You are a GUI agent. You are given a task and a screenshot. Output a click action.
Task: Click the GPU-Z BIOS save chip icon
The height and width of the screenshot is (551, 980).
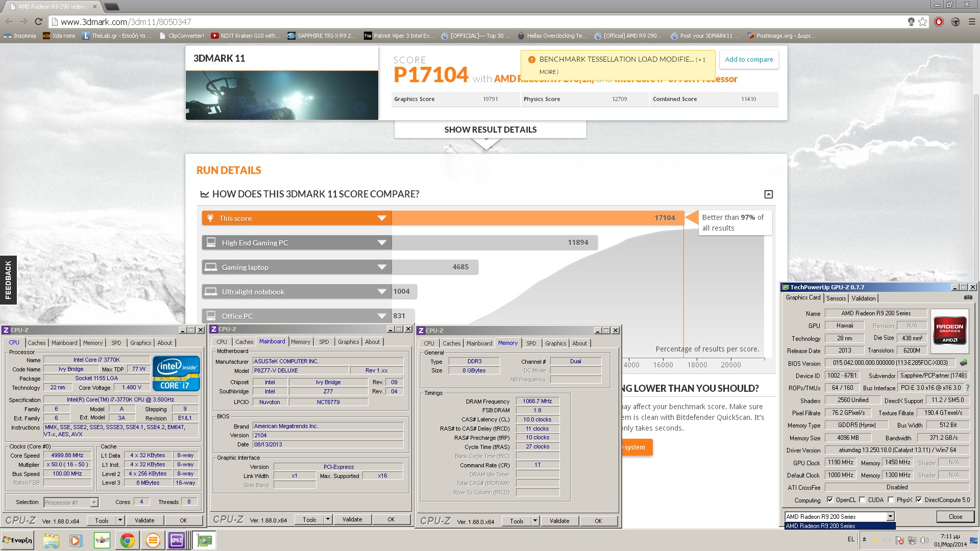964,363
